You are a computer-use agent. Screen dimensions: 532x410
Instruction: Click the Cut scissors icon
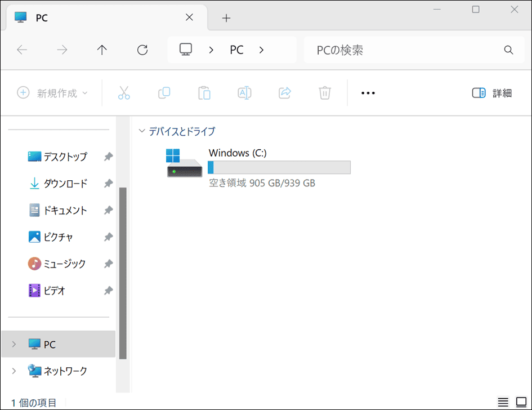coord(124,93)
